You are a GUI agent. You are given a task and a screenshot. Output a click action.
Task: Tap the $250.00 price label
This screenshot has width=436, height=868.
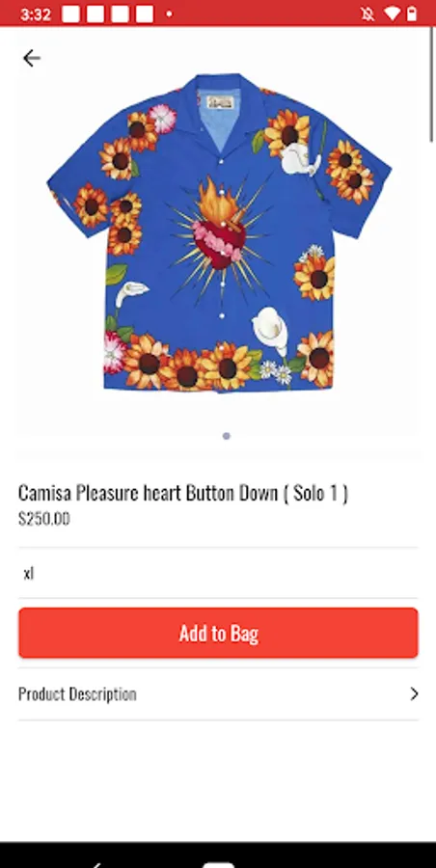click(x=44, y=519)
